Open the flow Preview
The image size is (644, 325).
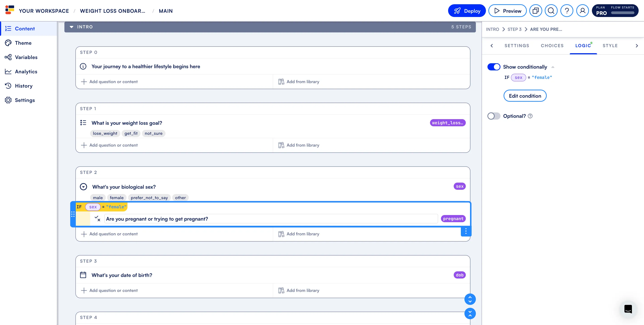[507, 11]
